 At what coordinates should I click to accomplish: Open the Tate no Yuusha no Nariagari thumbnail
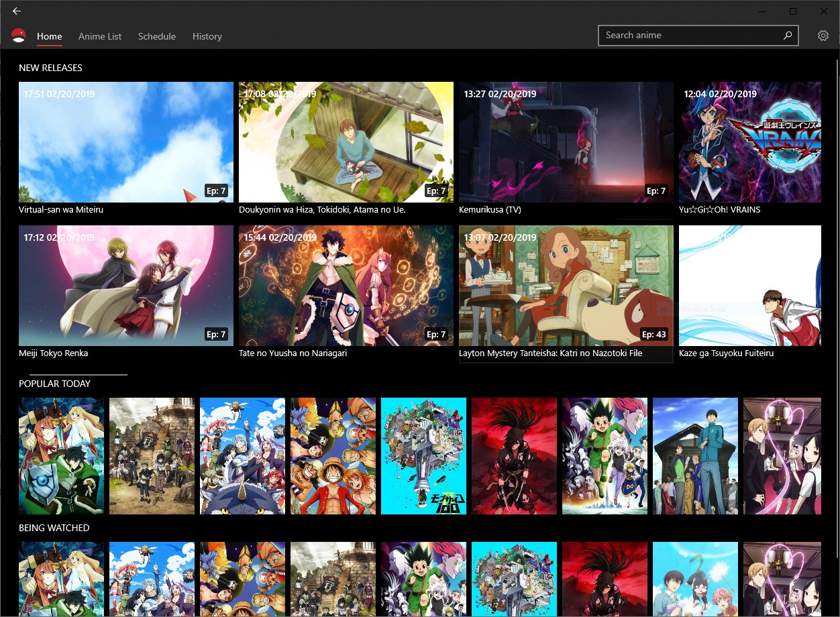346,286
